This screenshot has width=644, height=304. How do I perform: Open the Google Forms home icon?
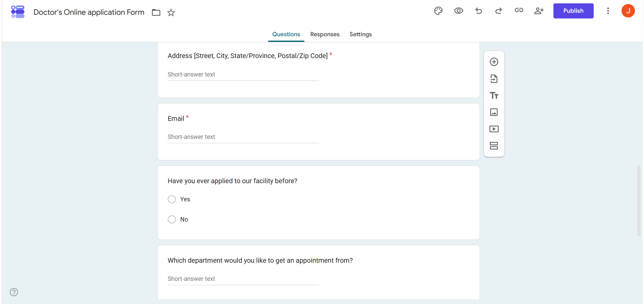(18, 12)
